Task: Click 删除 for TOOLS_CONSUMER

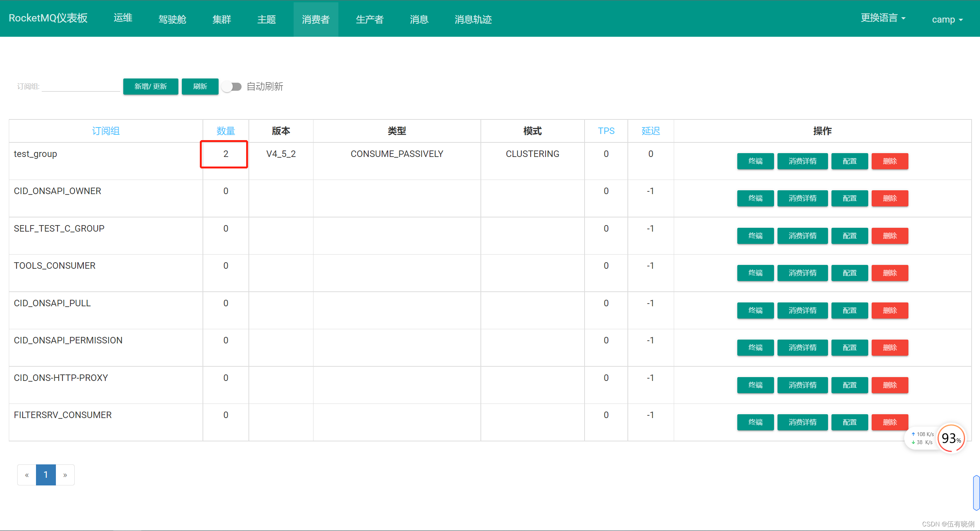Action: click(890, 273)
